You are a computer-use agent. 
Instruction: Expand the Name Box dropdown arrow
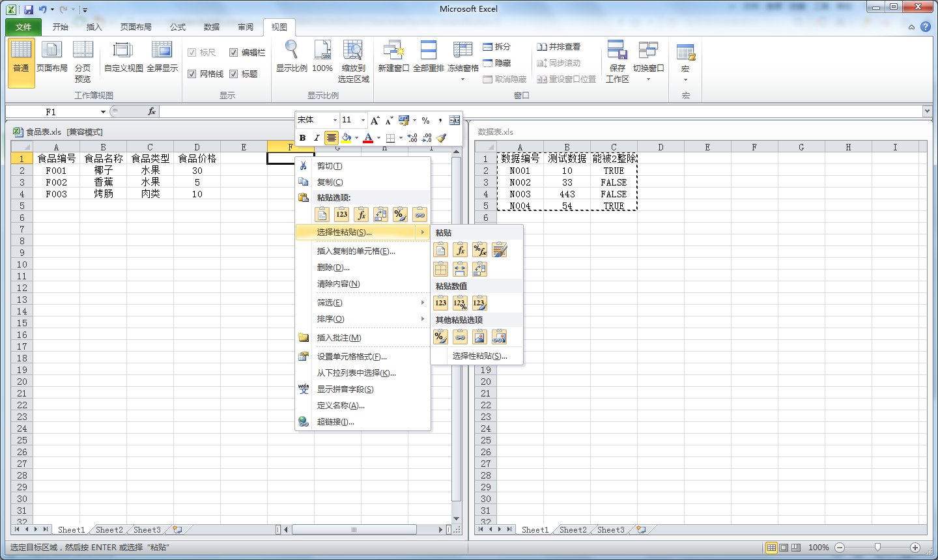(103, 112)
